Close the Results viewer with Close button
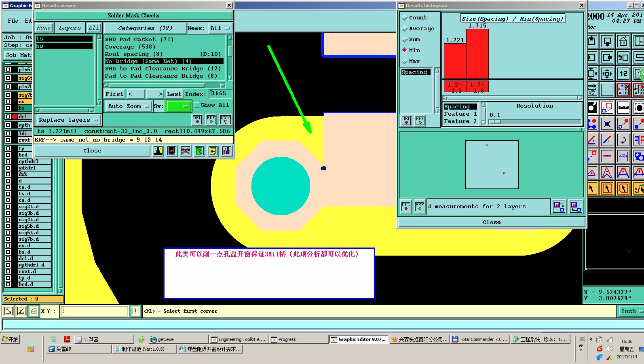The image size is (644, 364). coord(92,151)
